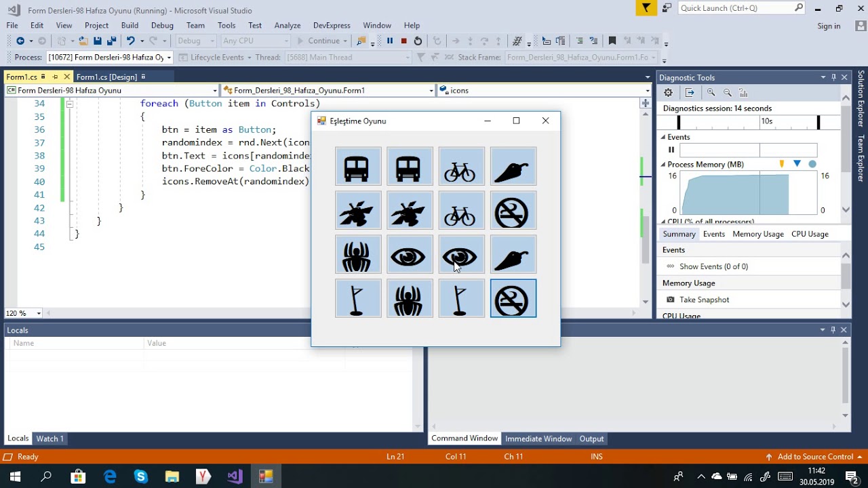Open the Debug menu

click(162, 25)
